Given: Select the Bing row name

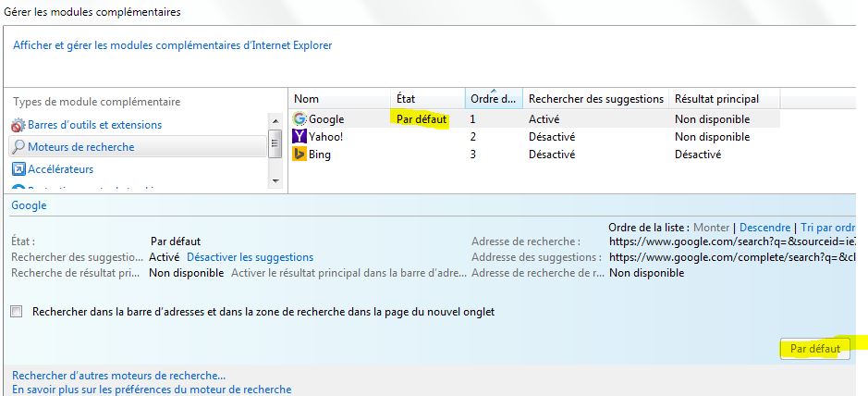Looking at the screenshot, I should [320, 155].
